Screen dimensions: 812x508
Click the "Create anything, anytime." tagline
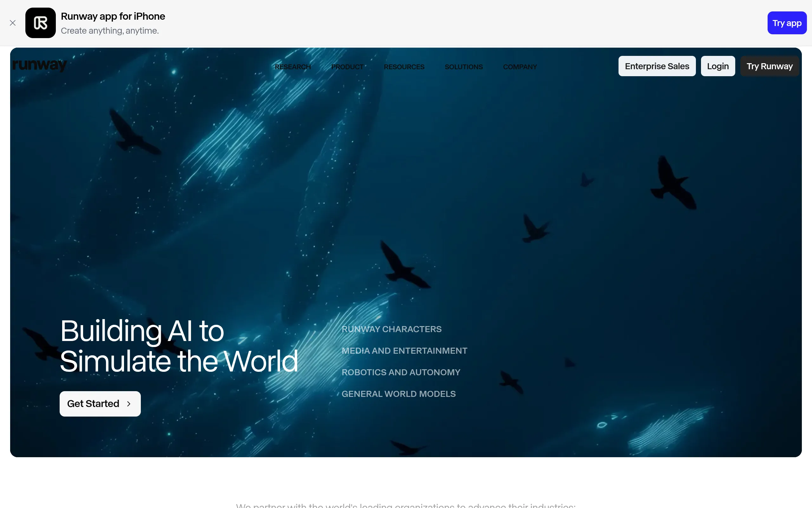tap(110, 30)
